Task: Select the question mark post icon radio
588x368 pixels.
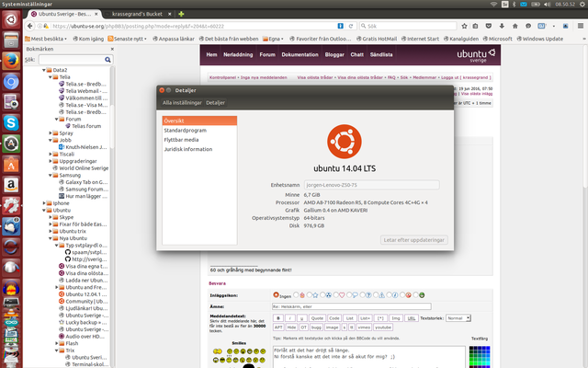Action: point(363,295)
